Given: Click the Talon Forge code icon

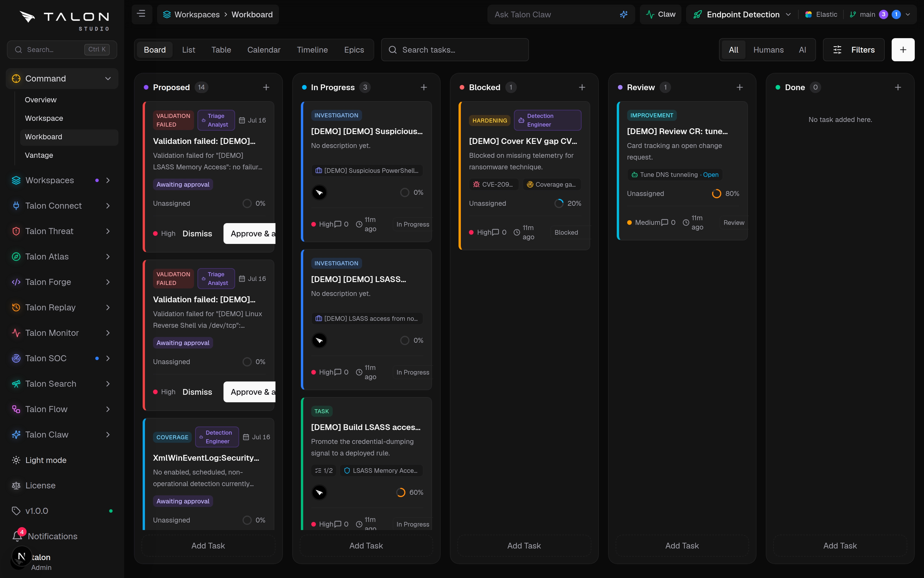Looking at the screenshot, I should point(16,282).
